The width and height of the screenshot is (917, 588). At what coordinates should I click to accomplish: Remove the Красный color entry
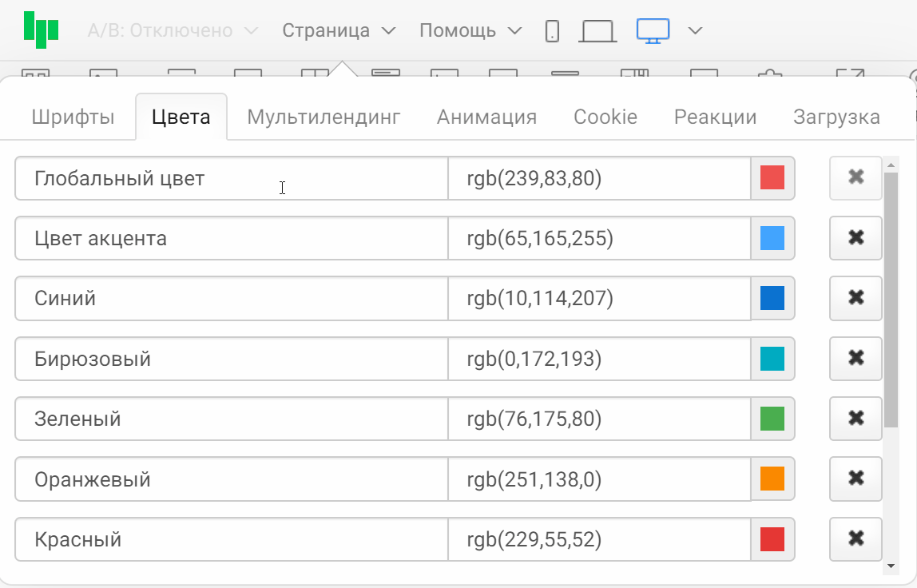[855, 539]
